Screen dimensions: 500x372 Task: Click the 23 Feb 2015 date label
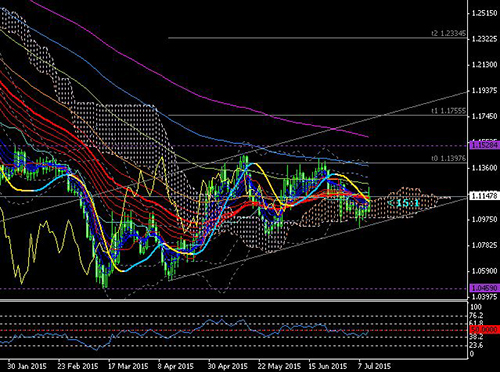pyautogui.click(x=77, y=366)
